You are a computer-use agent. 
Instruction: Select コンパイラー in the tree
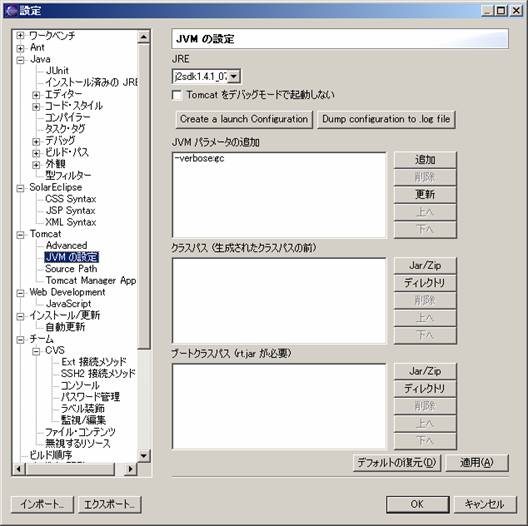[68, 117]
